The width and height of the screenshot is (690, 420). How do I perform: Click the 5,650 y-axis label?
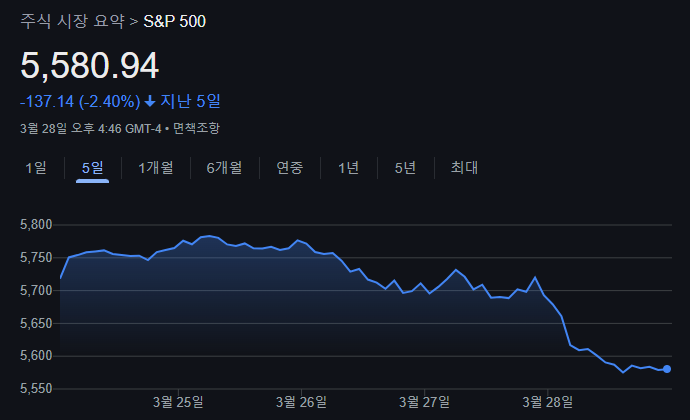pos(36,324)
